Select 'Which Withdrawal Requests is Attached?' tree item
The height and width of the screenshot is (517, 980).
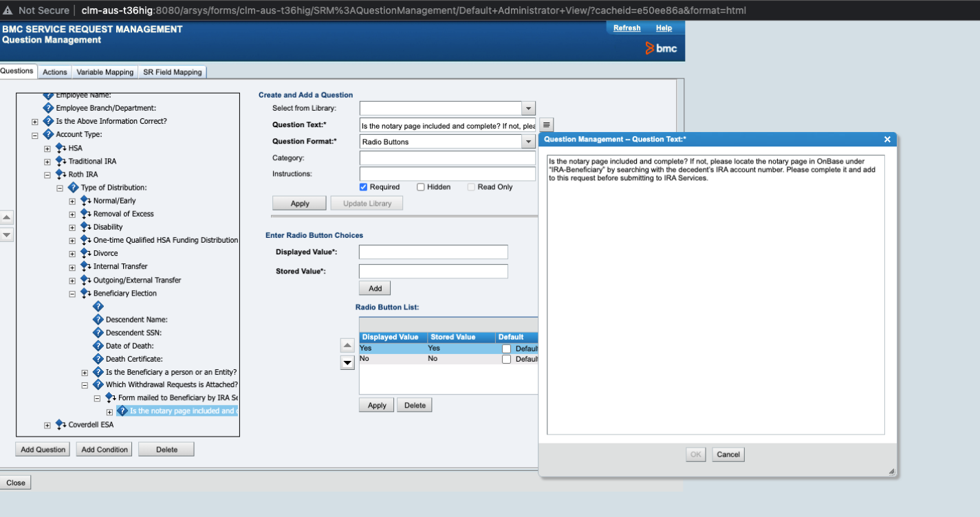[171, 385]
